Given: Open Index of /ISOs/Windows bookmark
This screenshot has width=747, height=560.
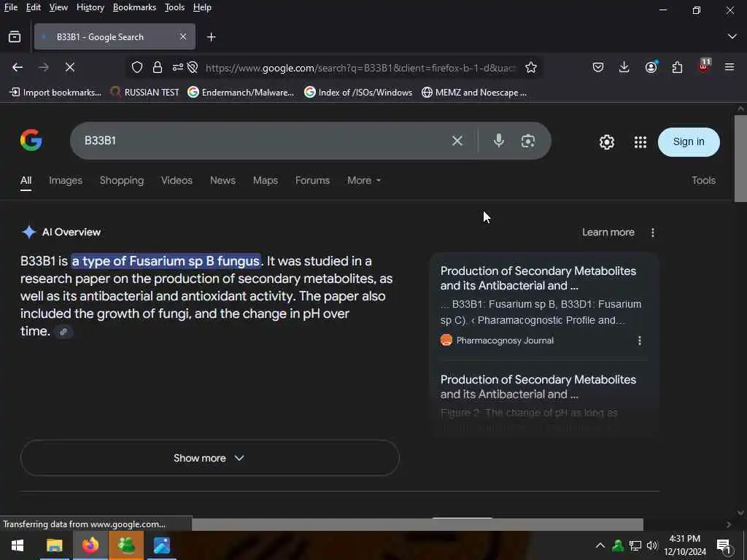Looking at the screenshot, I should click(x=358, y=93).
